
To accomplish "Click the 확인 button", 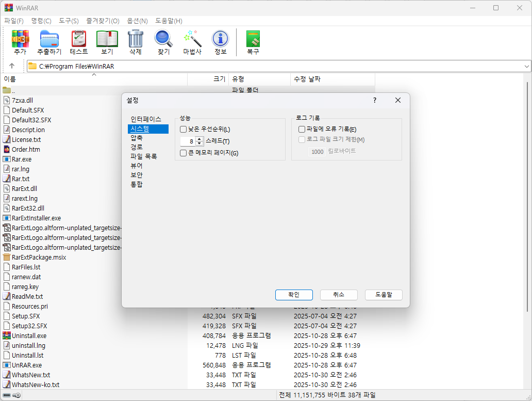I will click(x=294, y=295).
